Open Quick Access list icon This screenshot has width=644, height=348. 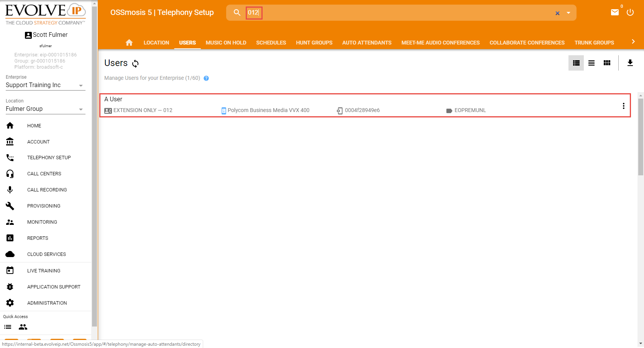8,327
